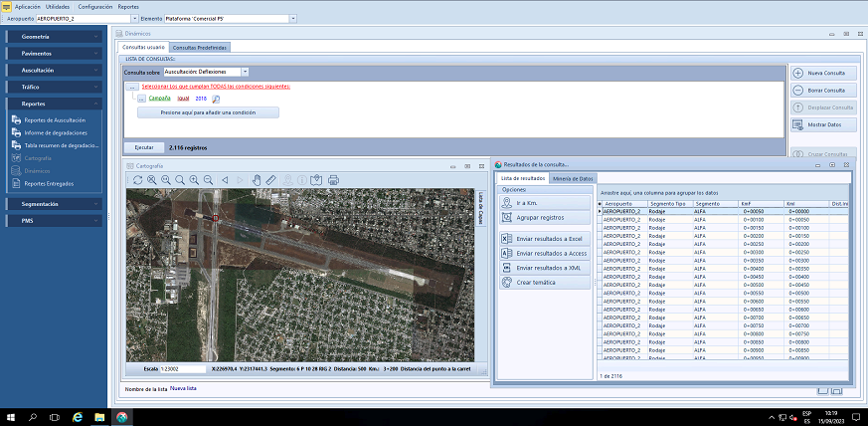The image size is (868, 426).
Task: Select the ruler measure tool
Action: pos(270,180)
